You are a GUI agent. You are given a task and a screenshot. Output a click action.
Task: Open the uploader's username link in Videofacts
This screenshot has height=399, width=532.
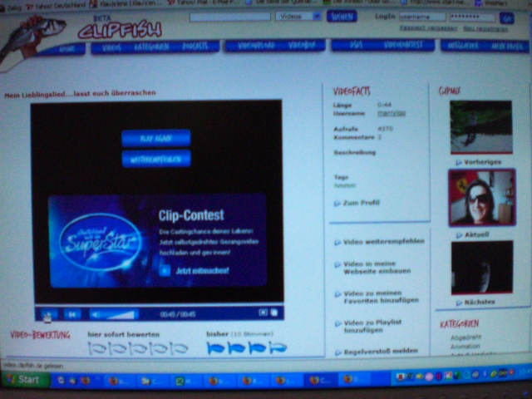pyautogui.click(x=392, y=113)
